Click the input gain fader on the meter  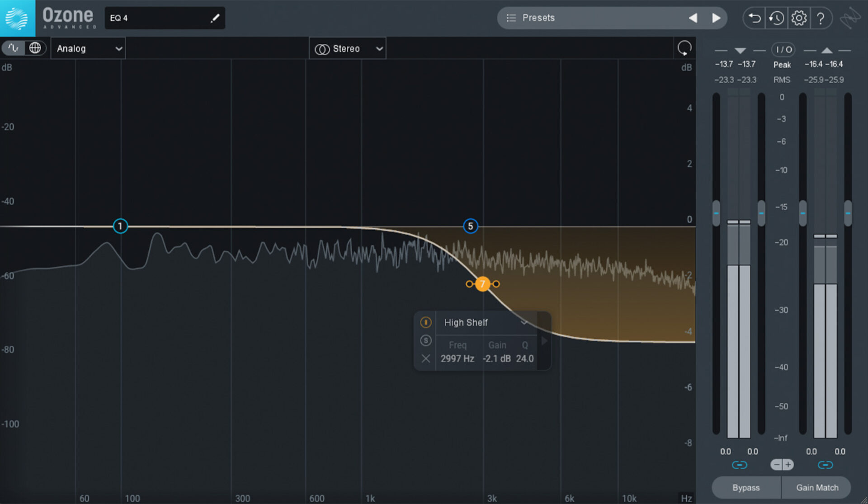[x=717, y=212]
